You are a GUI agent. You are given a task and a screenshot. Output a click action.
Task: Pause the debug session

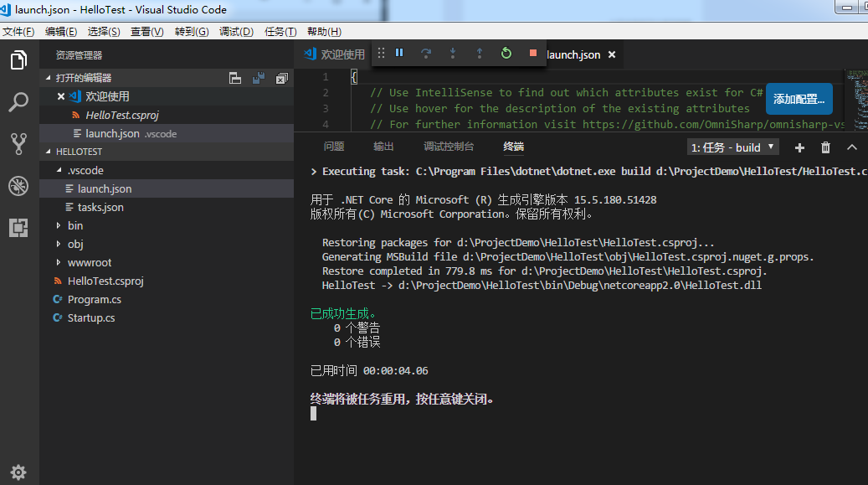click(399, 53)
